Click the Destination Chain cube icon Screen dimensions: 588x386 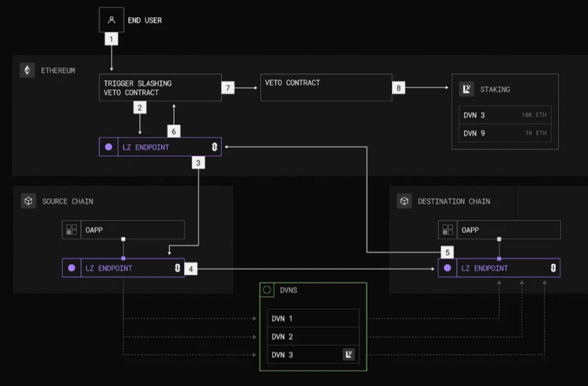pos(404,201)
